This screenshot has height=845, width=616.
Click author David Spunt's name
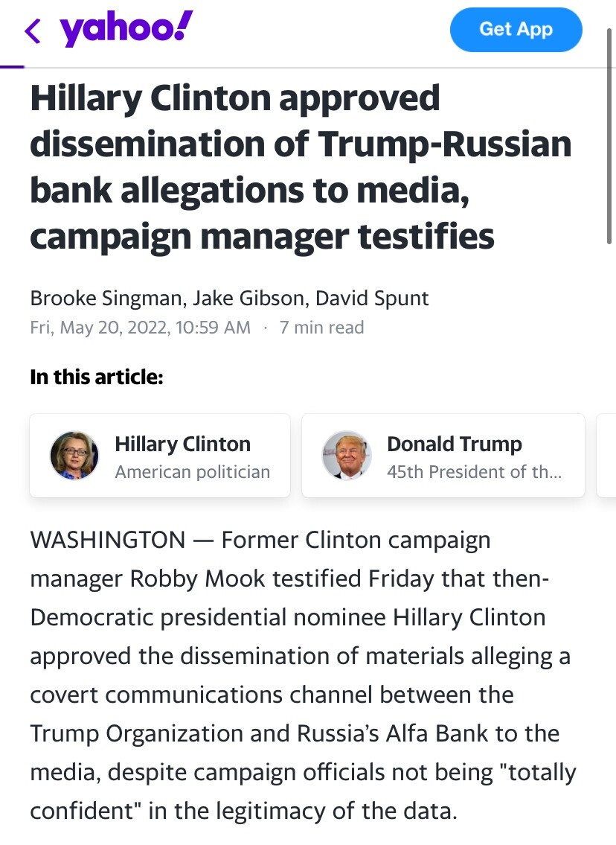(372, 299)
